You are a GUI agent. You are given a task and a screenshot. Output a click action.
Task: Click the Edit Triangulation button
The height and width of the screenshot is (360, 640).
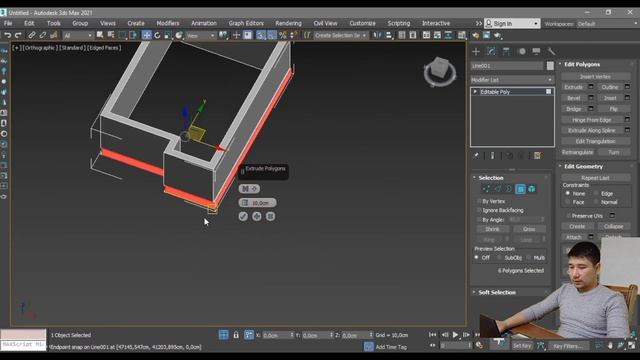point(596,141)
